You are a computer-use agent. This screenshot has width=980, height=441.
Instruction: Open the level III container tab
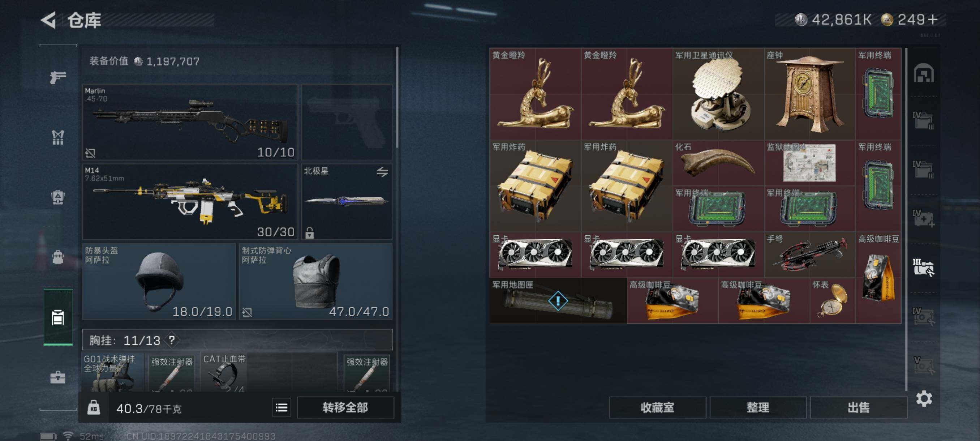[924, 267]
